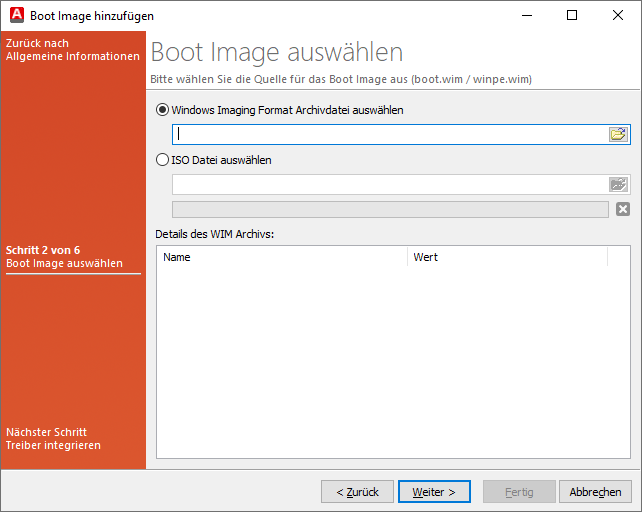Image resolution: width=642 pixels, height=512 pixels.
Task: Sort details by the Name column header
Action: pos(282,257)
